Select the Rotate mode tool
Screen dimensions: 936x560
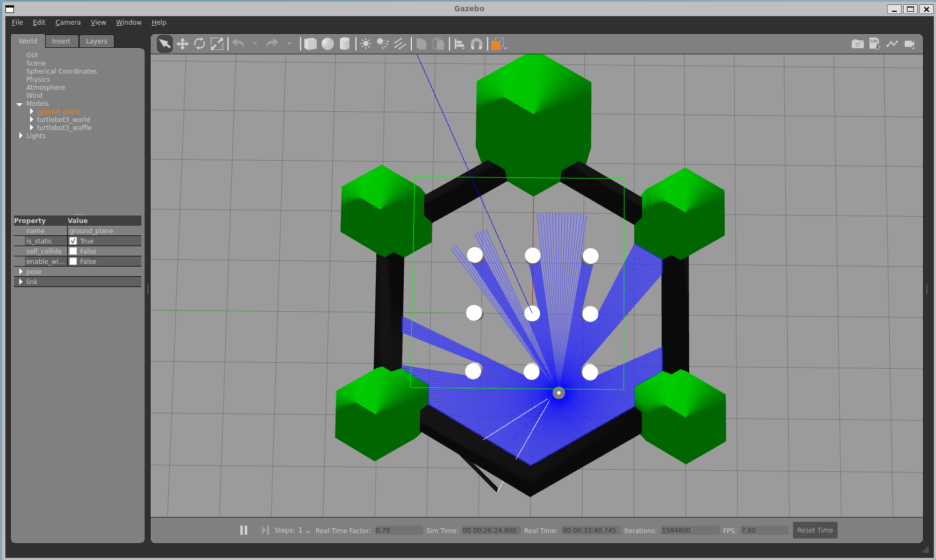199,44
